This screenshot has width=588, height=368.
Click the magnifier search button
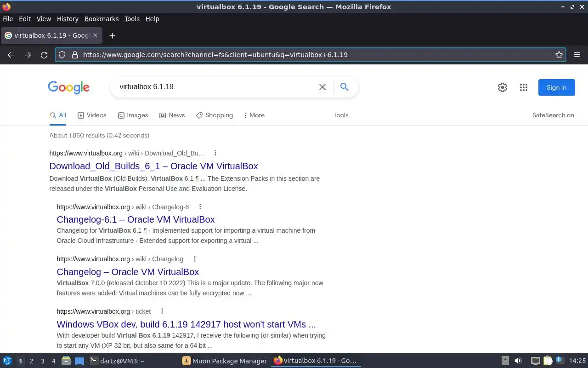pyautogui.click(x=344, y=86)
